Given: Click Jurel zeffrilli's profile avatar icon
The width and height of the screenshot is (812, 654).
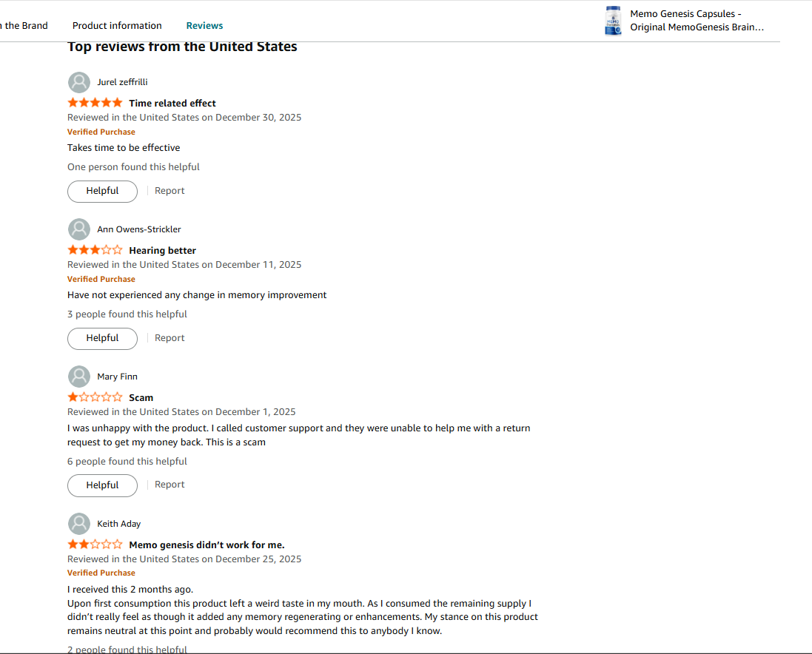Looking at the screenshot, I should coord(79,82).
